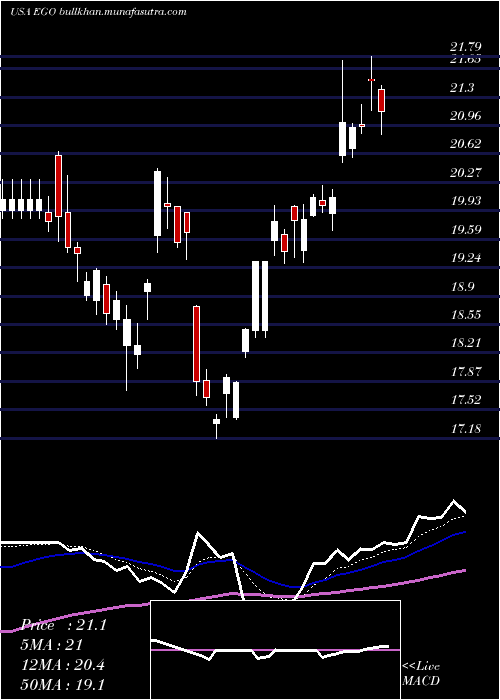Viewport: 500px width, 700px height.
Task: Click the MACD inset chart panel
Action: [x=275, y=650]
